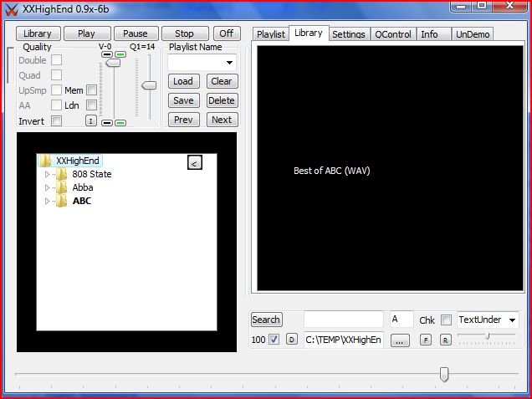Click the Delete playlist button
This screenshot has width=532, height=399.
tap(222, 100)
